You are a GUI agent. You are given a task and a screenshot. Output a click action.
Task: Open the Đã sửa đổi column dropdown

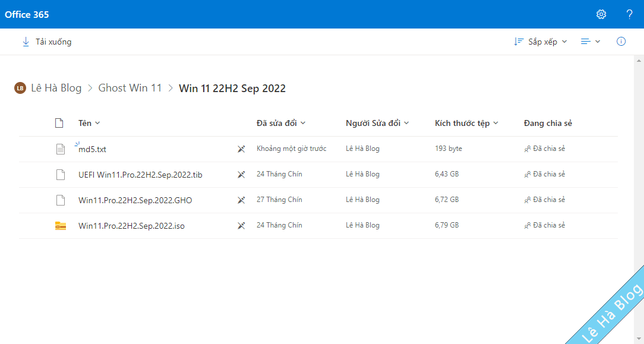[x=280, y=123]
